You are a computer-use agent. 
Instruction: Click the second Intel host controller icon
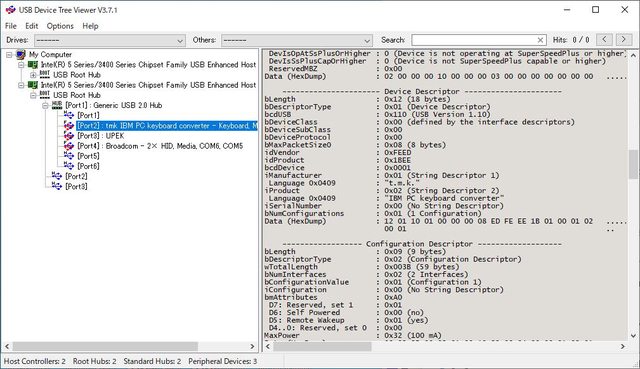tap(33, 85)
